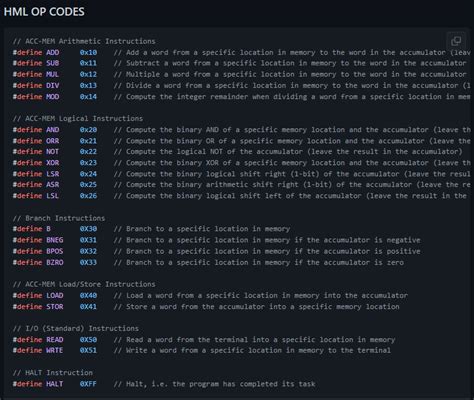Select the opcode value 0x10
This screenshot has width=474, height=400.
coord(88,52)
